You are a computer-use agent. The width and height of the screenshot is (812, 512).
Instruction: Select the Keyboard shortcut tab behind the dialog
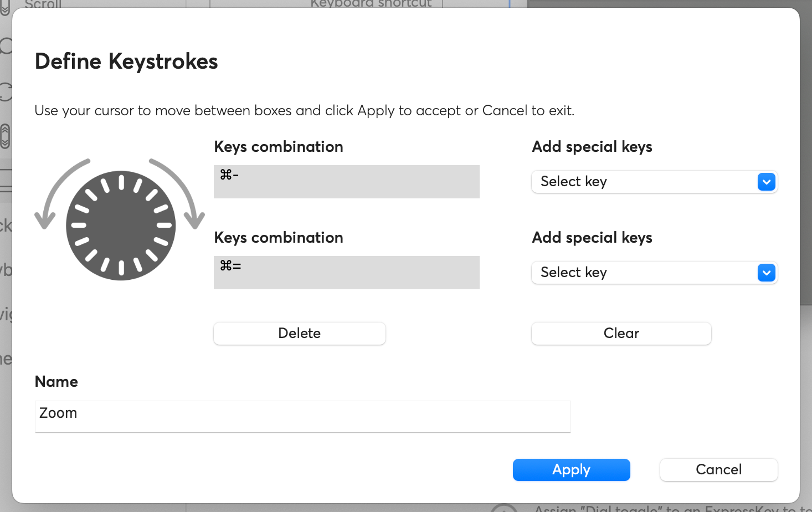(371, 4)
